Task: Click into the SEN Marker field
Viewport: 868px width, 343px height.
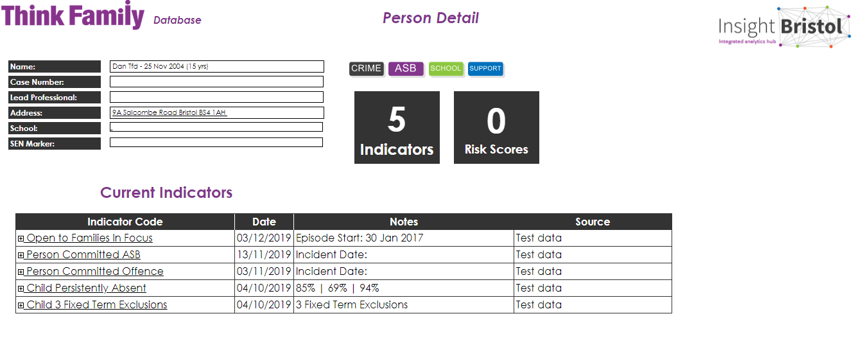Action: (216, 142)
